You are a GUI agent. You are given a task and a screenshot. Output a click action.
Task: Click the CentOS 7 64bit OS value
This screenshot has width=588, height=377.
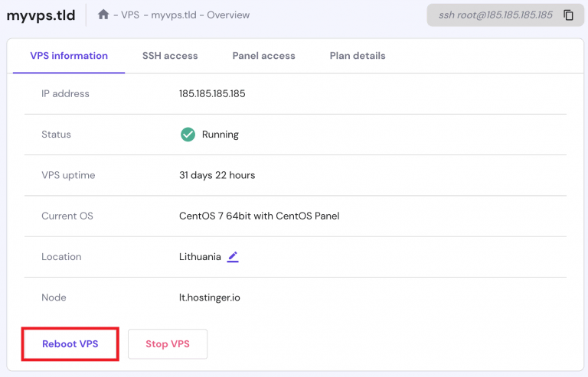pos(259,216)
